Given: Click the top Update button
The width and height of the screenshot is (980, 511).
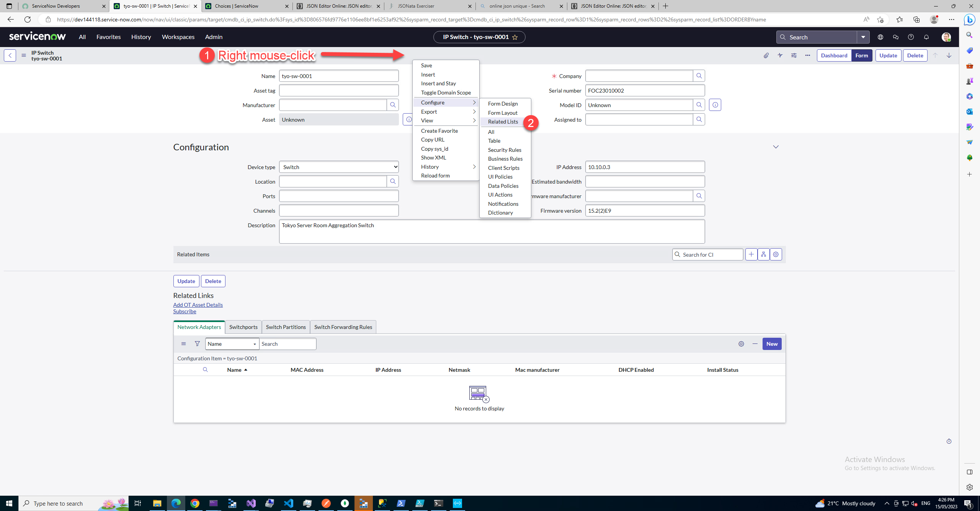Looking at the screenshot, I should [x=888, y=55].
